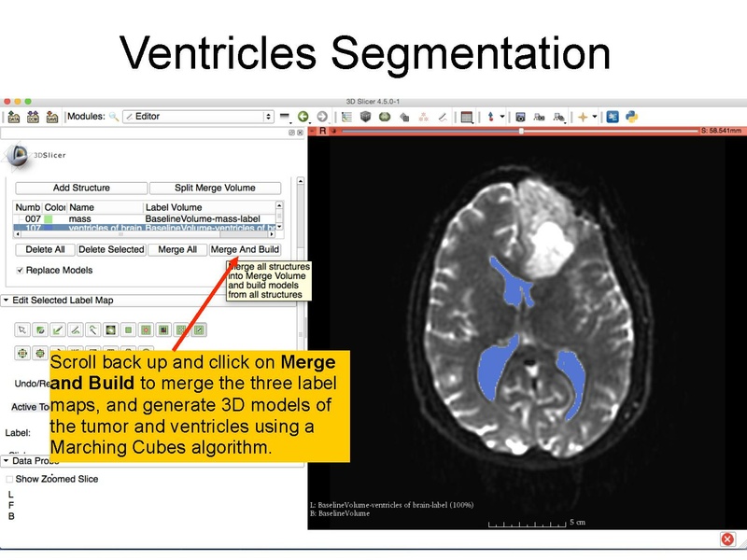Open the Modules dropdown showing Editor
The image size is (747, 560).
(196, 116)
